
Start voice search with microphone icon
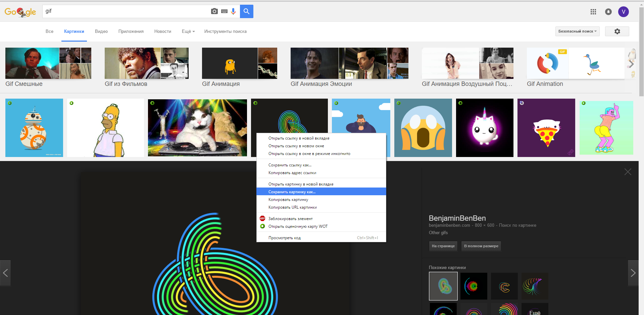click(x=233, y=11)
